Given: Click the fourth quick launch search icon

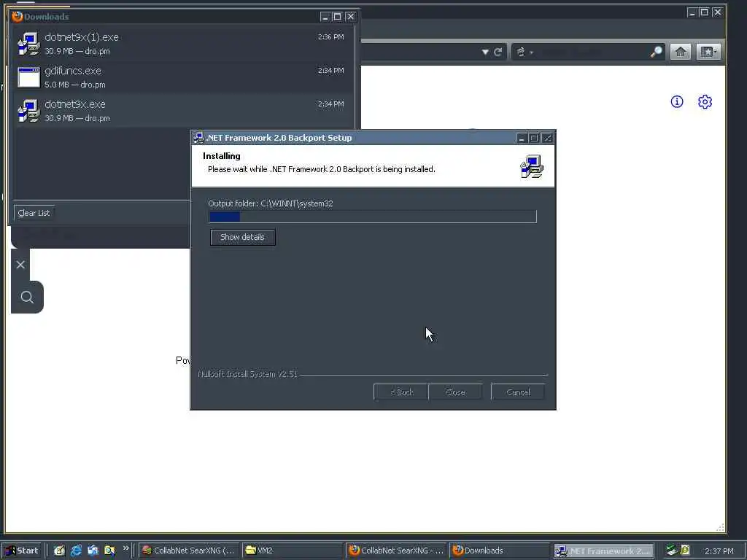Looking at the screenshot, I should click(109, 551).
